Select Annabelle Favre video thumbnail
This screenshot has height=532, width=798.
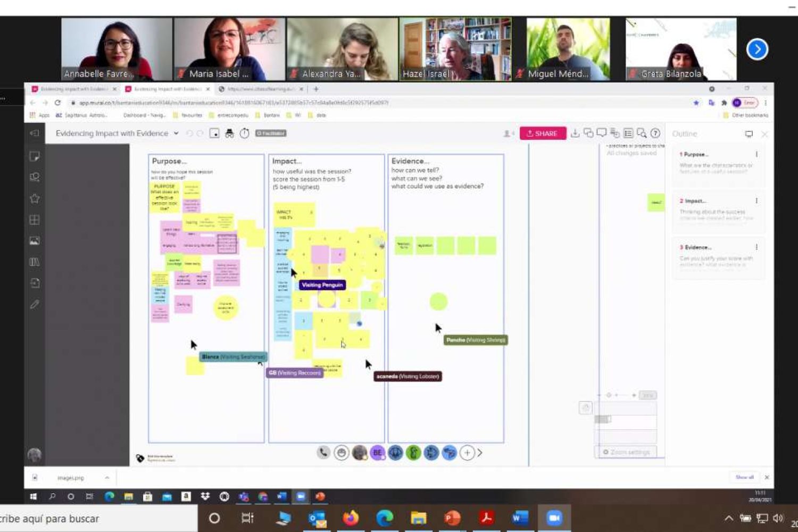(117, 49)
